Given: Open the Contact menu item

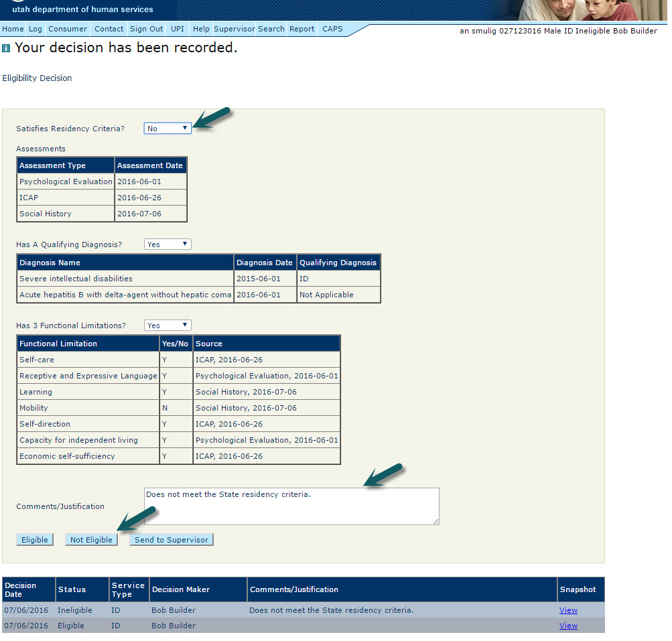Looking at the screenshot, I should 109,29.
